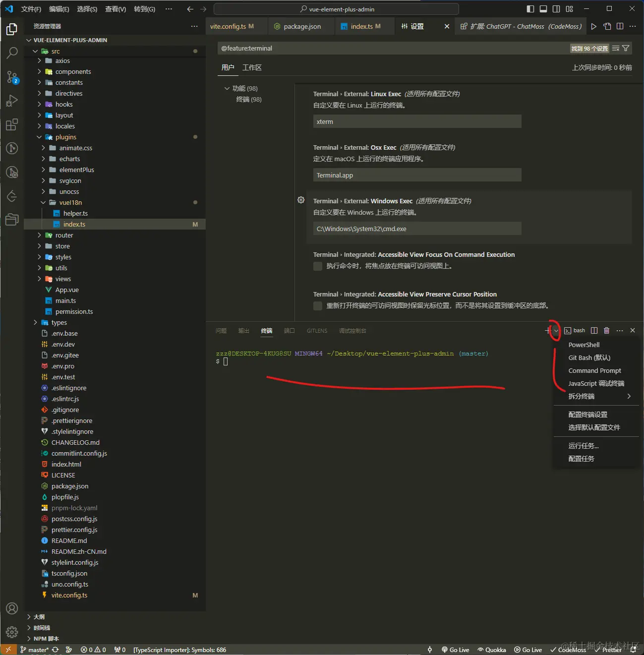The height and width of the screenshot is (655, 644).
Task: Close the 设置 editor tab
Action: [447, 26]
